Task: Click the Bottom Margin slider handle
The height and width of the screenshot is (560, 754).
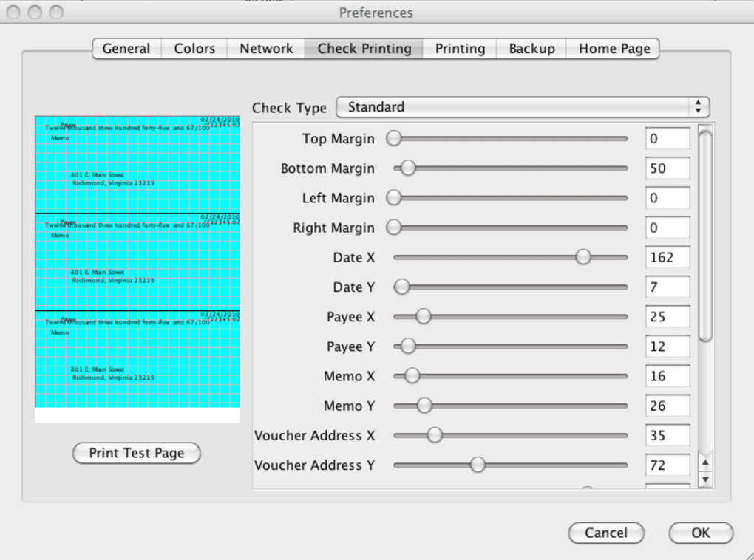Action: pos(408,168)
